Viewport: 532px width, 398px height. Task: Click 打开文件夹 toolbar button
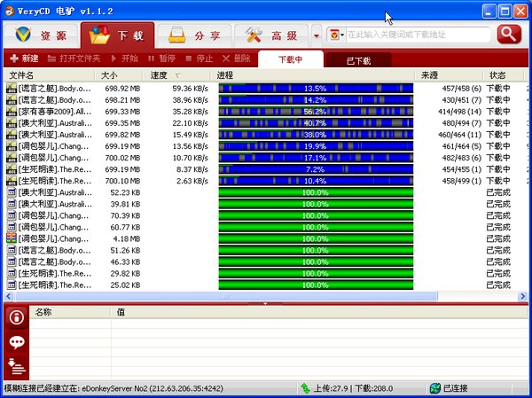[74, 59]
